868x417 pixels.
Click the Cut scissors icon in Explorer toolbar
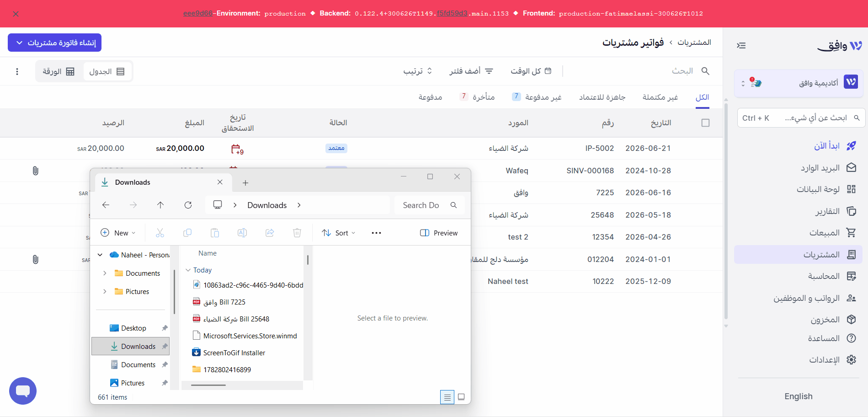tap(160, 233)
